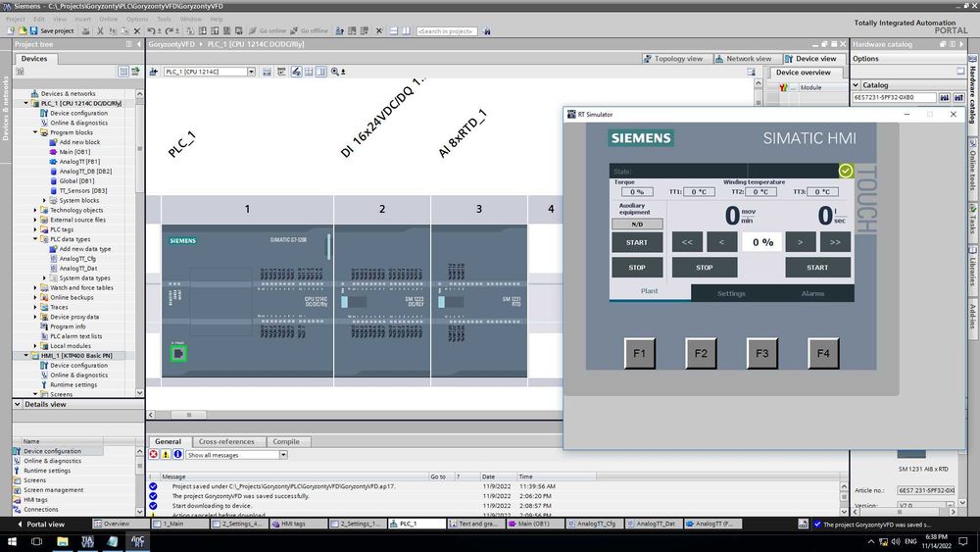The width and height of the screenshot is (980, 552).
Task: Click the Add device icon left of PLC dropdown
Action: [154, 72]
